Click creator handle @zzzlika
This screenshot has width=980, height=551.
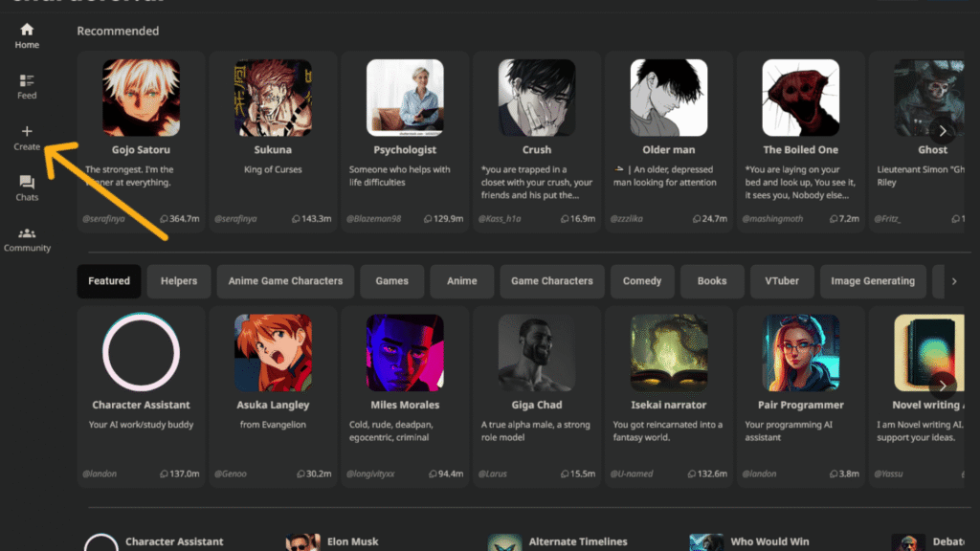click(626, 219)
